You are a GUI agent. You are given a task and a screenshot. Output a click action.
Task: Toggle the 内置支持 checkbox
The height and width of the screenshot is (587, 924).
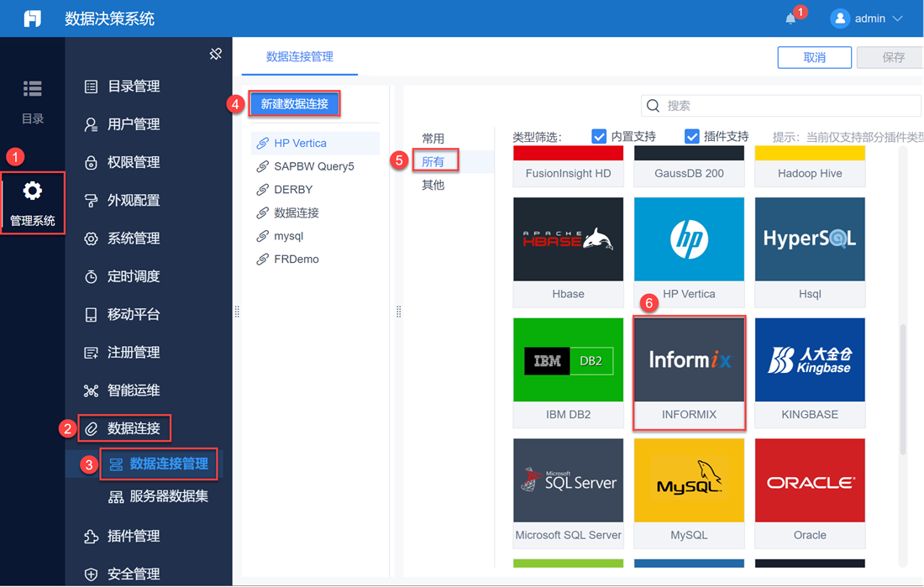tap(599, 137)
